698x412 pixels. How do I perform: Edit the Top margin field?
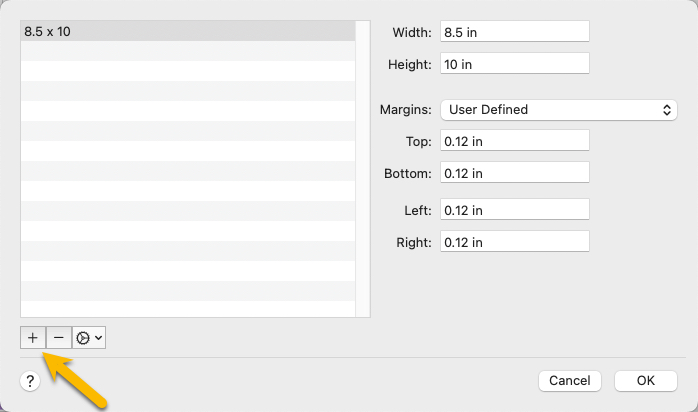[514, 141]
